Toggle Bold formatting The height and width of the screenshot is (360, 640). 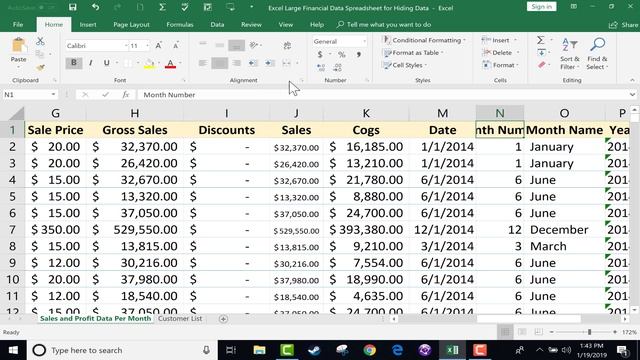tap(73, 63)
